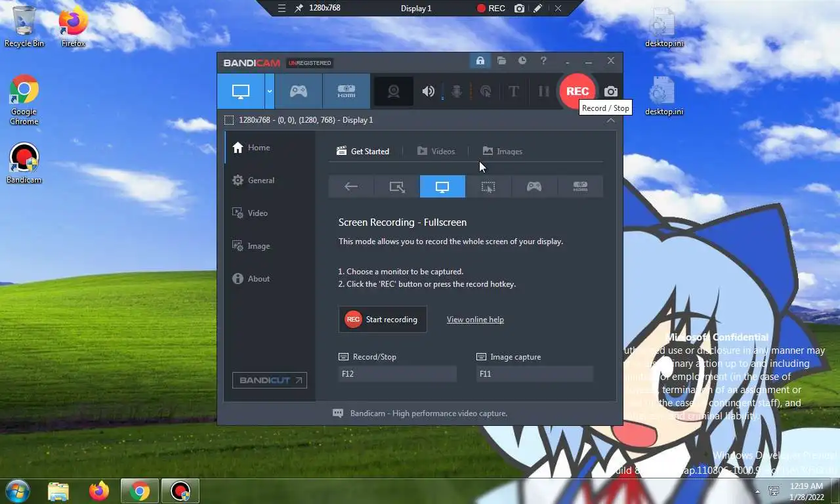Open Home in the sidebar
840x504 pixels.
[270, 148]
